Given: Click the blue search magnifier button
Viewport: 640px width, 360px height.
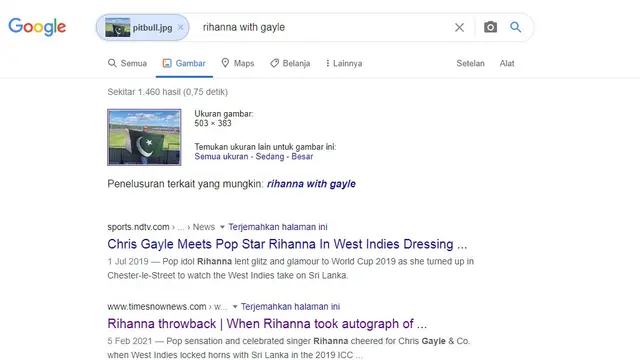Looking at the screenshot, I should click(x=516, y=27).
